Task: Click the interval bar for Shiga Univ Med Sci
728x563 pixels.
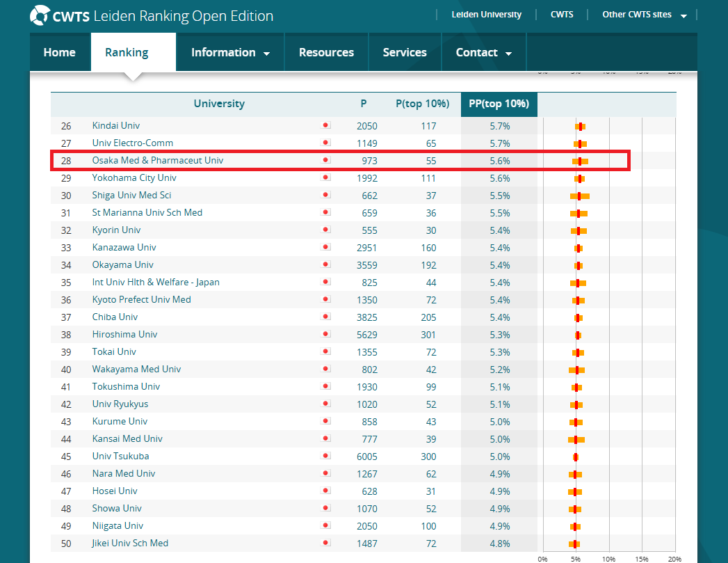Action: coord(579,196)
